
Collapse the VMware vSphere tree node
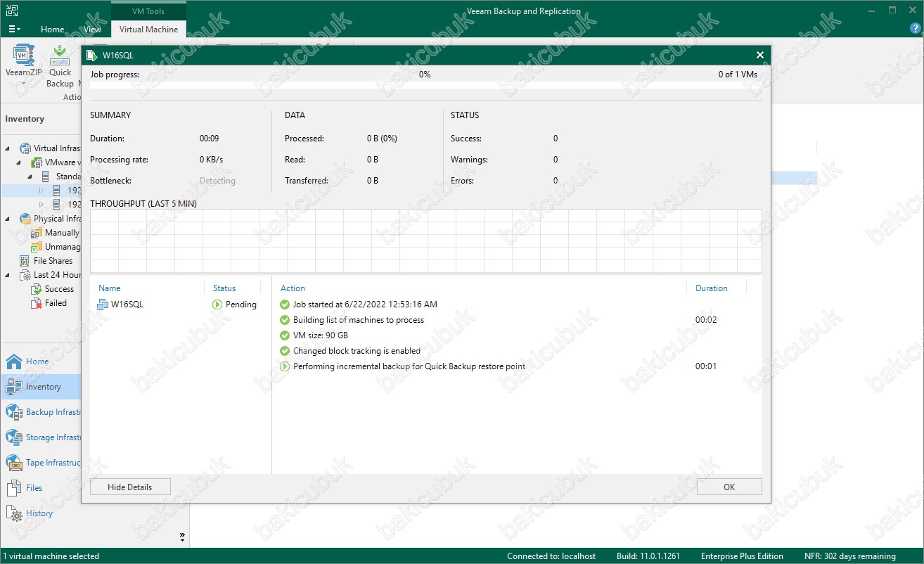(x=19, y=162)
